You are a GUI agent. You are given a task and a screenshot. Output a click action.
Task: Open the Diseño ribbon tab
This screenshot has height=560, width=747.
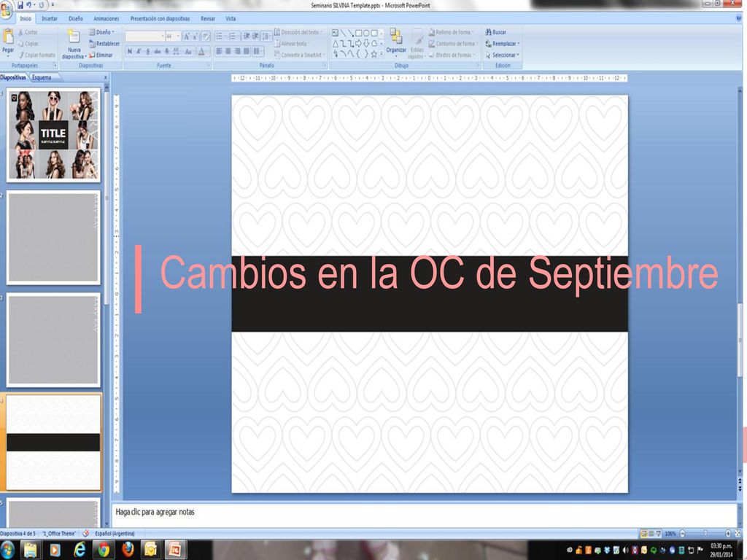click(75, 18)
